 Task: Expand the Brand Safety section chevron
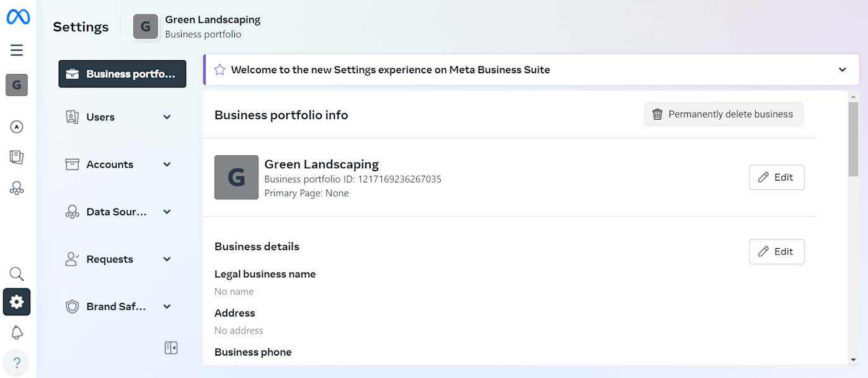pyautogui.click(x=167, y=307)
